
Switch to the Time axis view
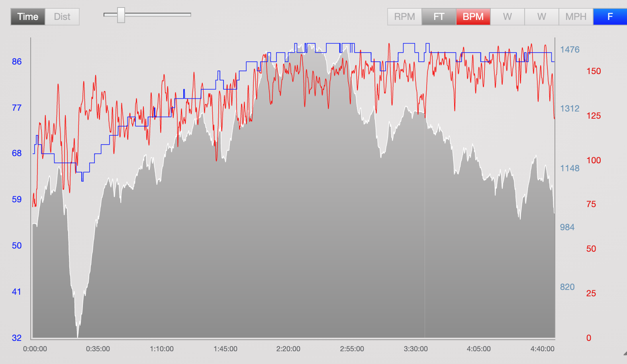tap(28, 17)
